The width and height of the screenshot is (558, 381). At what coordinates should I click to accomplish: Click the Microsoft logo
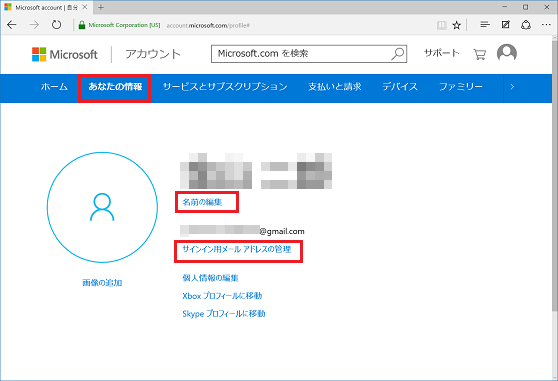click(64, 54)
